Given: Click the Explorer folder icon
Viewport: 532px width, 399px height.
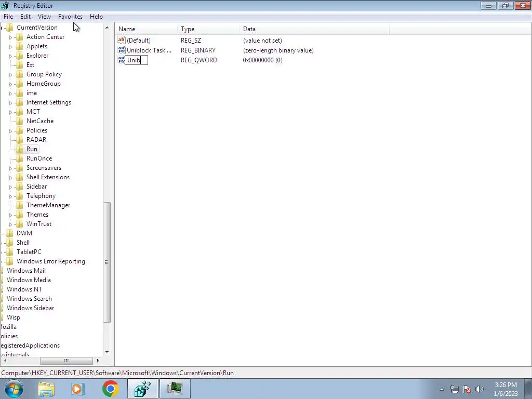Looking at the screenshot, I should (x=20, y=55).
